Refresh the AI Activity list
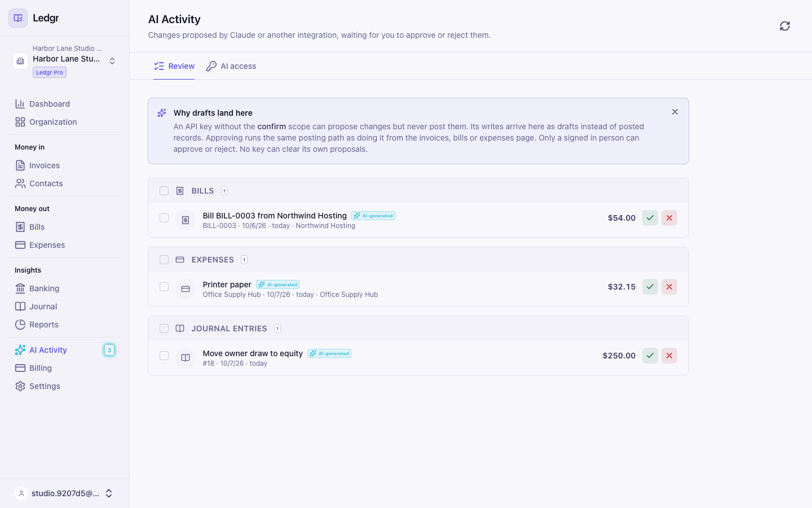Screen dimensions: 812x508 pos(785,26)
